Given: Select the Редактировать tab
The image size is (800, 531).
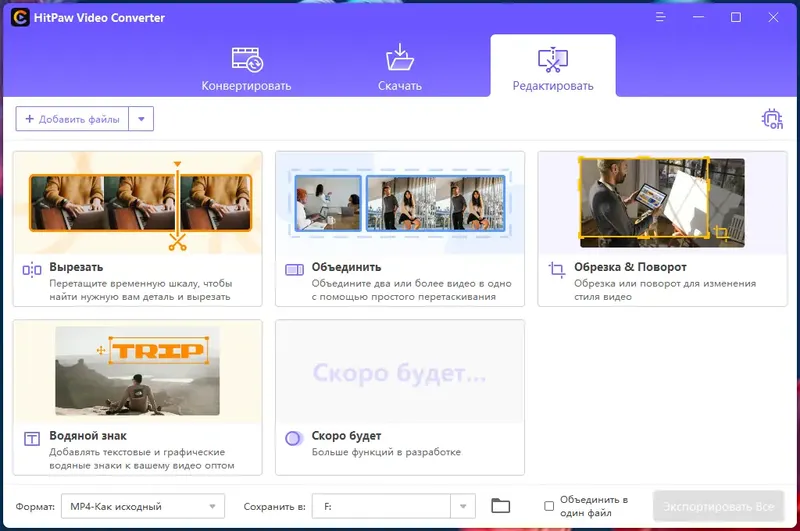Looking at the screenshot, I should [x=553, y=66].
